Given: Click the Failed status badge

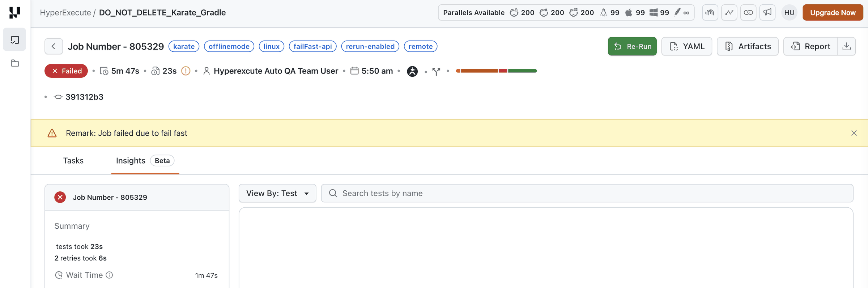Looking at the screenshot, I should (66, 71).
